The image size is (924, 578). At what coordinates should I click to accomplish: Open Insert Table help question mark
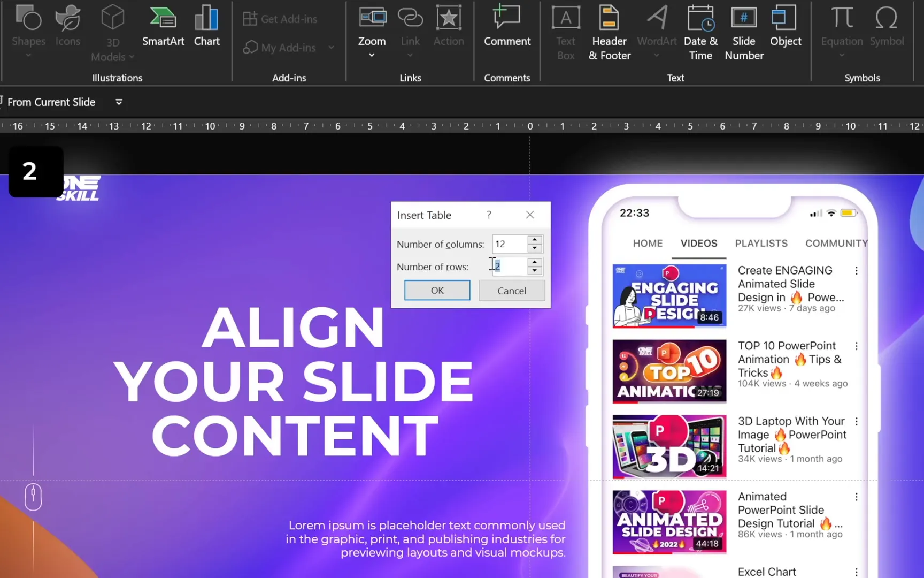click(x=489, y=215)
